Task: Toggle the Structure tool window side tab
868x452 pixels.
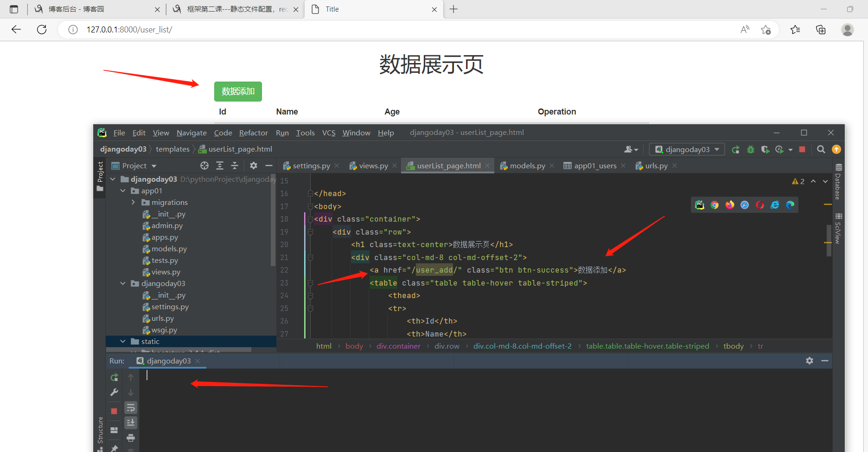Action: tap(100, 433)
